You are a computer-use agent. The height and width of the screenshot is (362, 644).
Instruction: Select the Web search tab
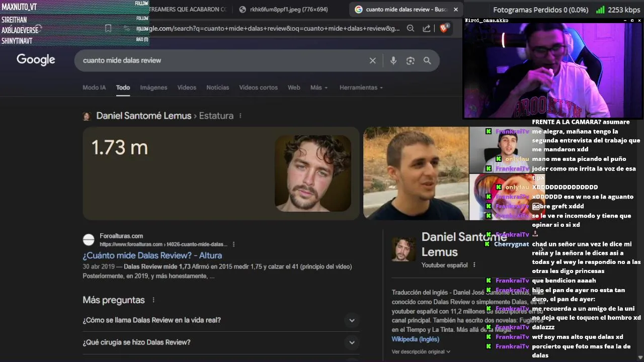click(x=294, y=87)
